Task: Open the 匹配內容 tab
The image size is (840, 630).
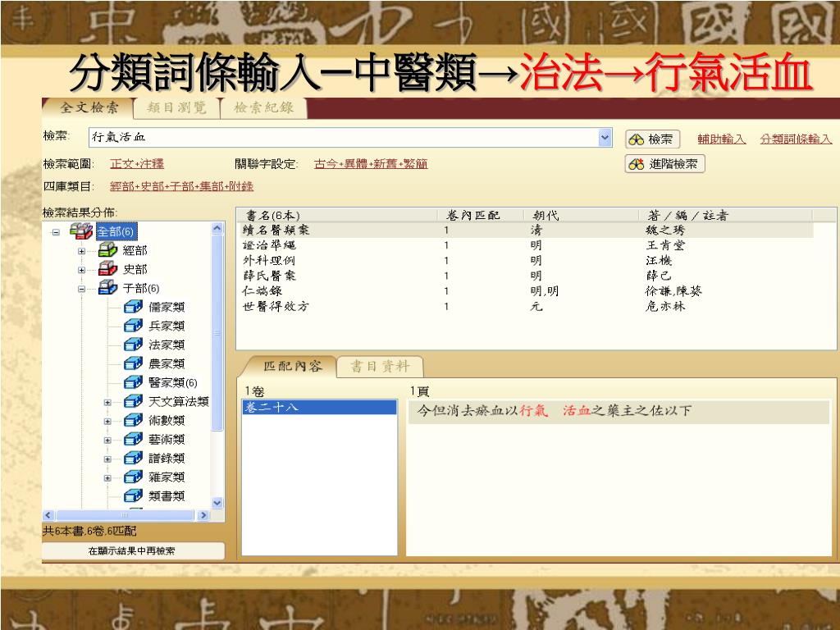Action: [293, 366]
